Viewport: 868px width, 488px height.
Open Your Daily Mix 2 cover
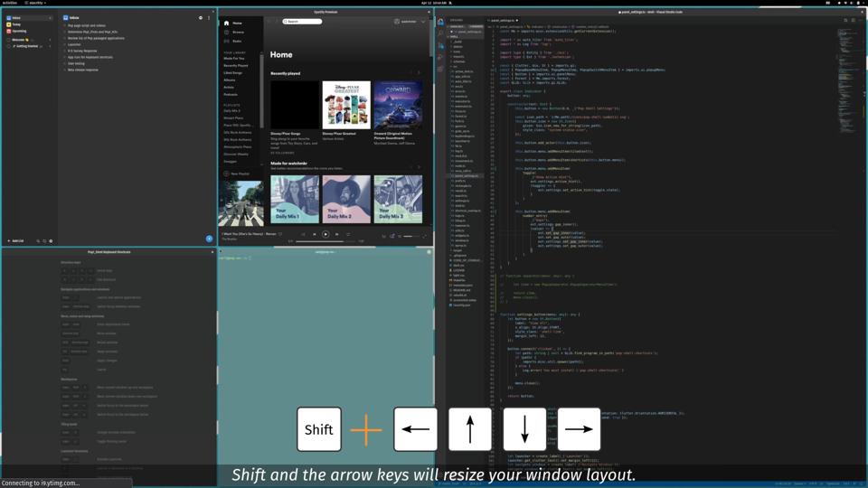pyautogui.click(x=346, y=199)
